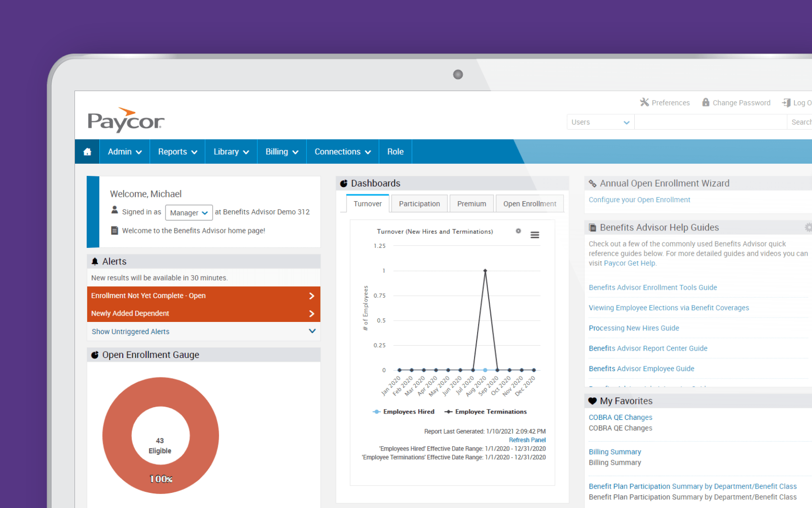812x508 pixels.
Task: Open Benefits Advisor Employee Guide
Action: [x=642, y=369]
